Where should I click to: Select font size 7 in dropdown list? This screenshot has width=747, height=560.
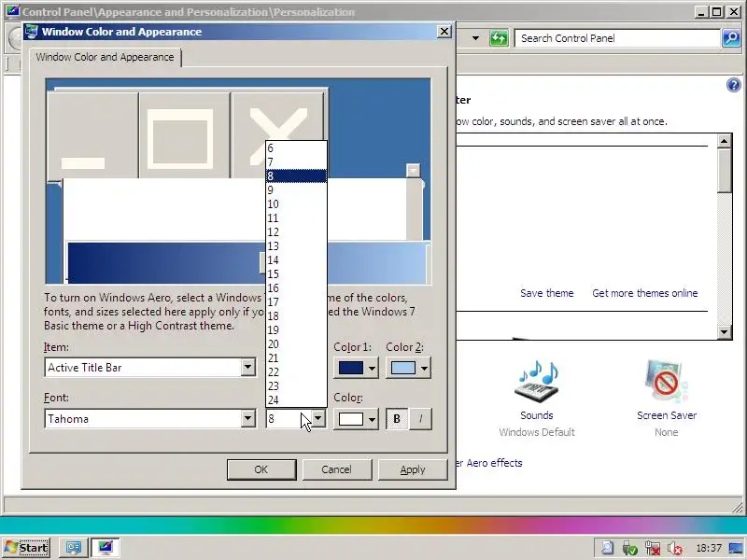pyautogui.click(x=296, y=161)
